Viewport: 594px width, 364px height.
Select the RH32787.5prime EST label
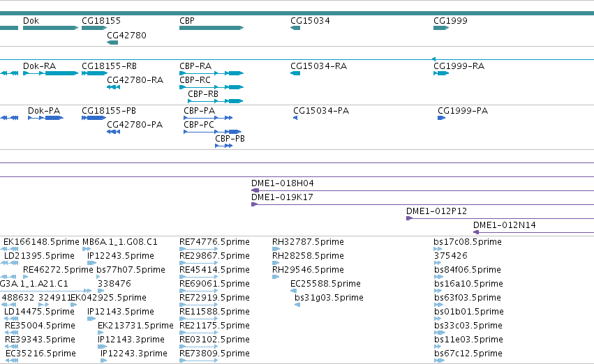308,242
